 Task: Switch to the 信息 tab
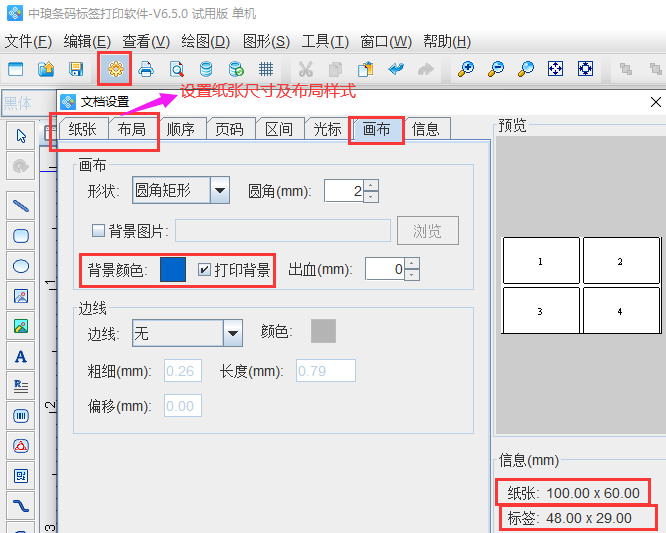click(x=425, y=129)
